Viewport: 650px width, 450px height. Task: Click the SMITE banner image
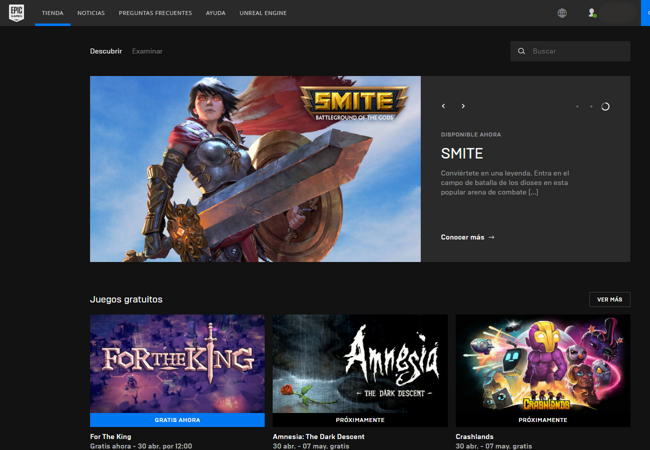click(255, 169)
